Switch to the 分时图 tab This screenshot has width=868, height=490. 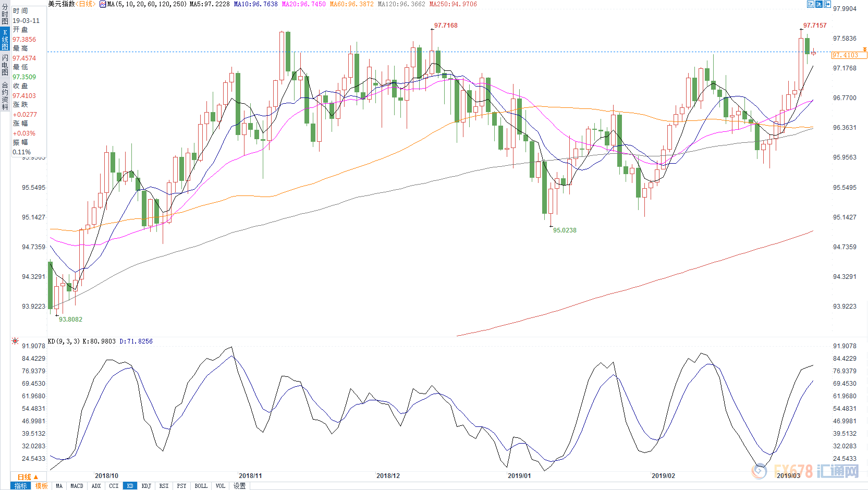pos(5,15)
